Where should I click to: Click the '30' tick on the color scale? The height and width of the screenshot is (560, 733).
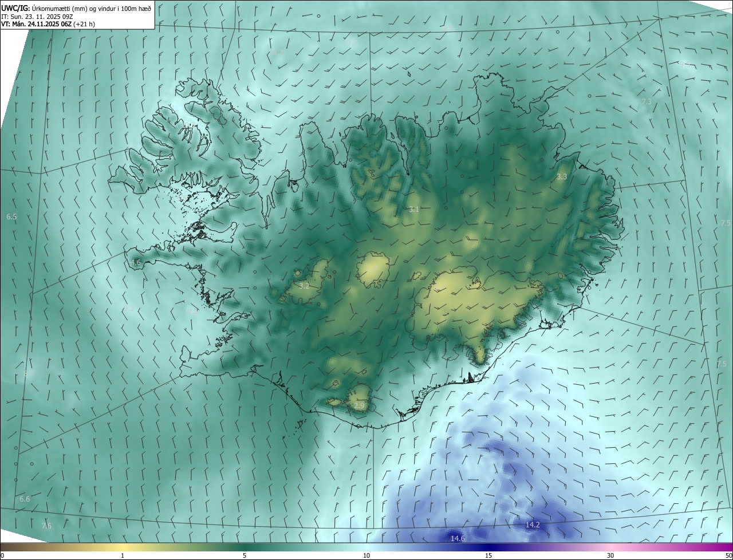[x=610, y=555]
